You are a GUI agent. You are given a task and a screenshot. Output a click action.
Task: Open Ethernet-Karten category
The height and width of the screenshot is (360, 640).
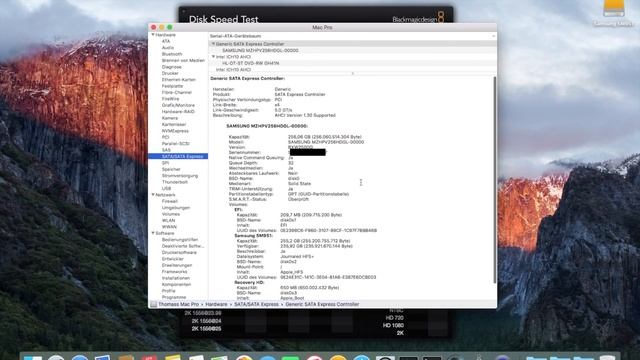click(x=179, y=80)
